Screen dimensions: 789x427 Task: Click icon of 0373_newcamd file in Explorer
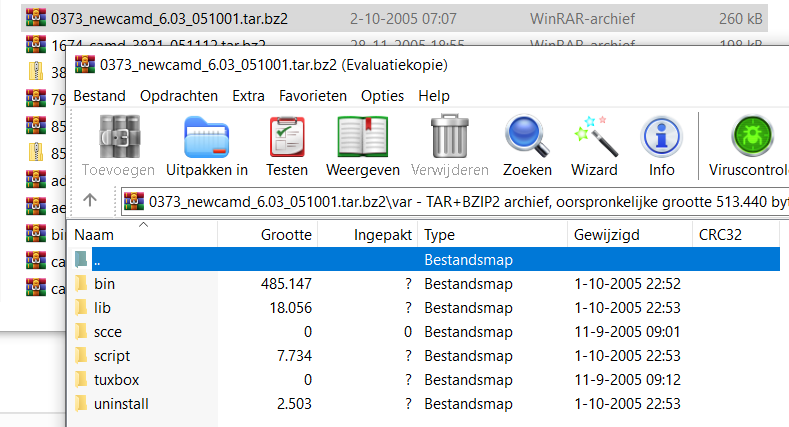pyautogui.click(x=36, y=18)
